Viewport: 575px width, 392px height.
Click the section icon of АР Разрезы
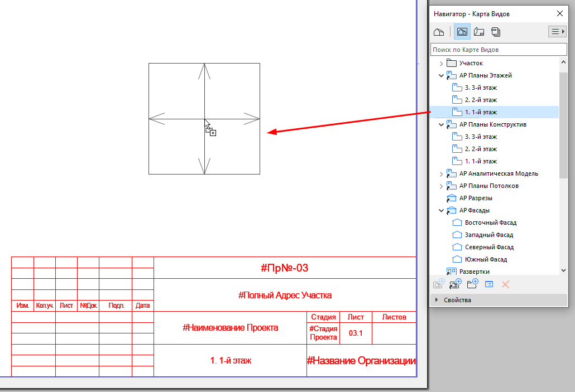tap(452, 198)
